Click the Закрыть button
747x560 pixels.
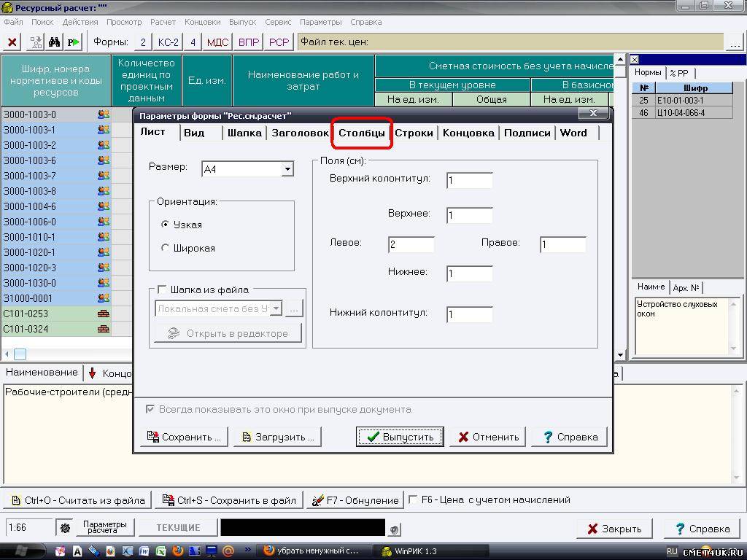(x=615, y=529)
